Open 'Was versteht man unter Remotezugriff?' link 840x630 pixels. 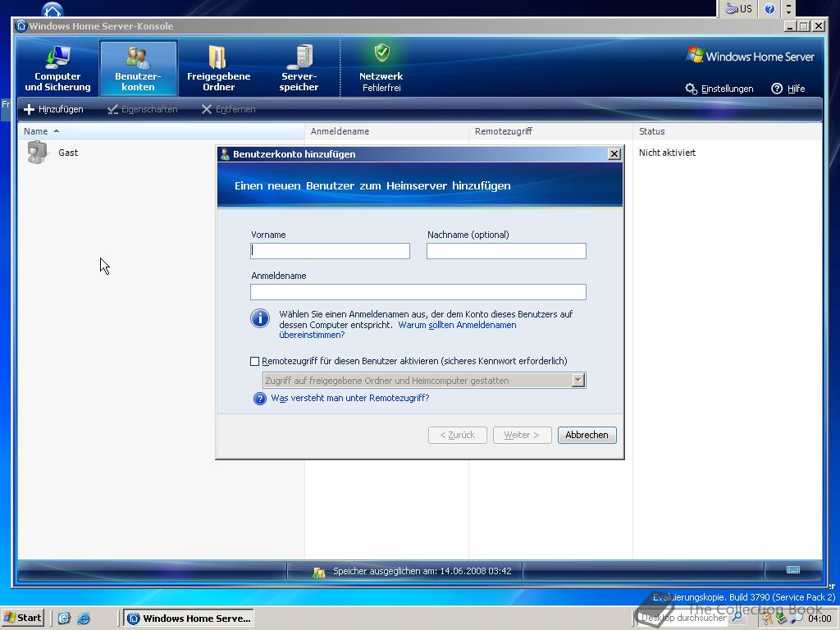pyautogui.click(x=349, y=398)
